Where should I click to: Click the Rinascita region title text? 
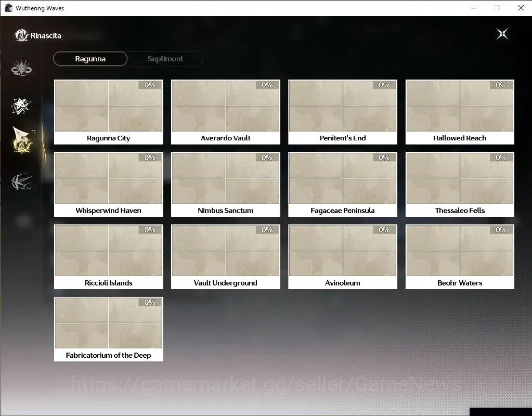coord(46,36)
